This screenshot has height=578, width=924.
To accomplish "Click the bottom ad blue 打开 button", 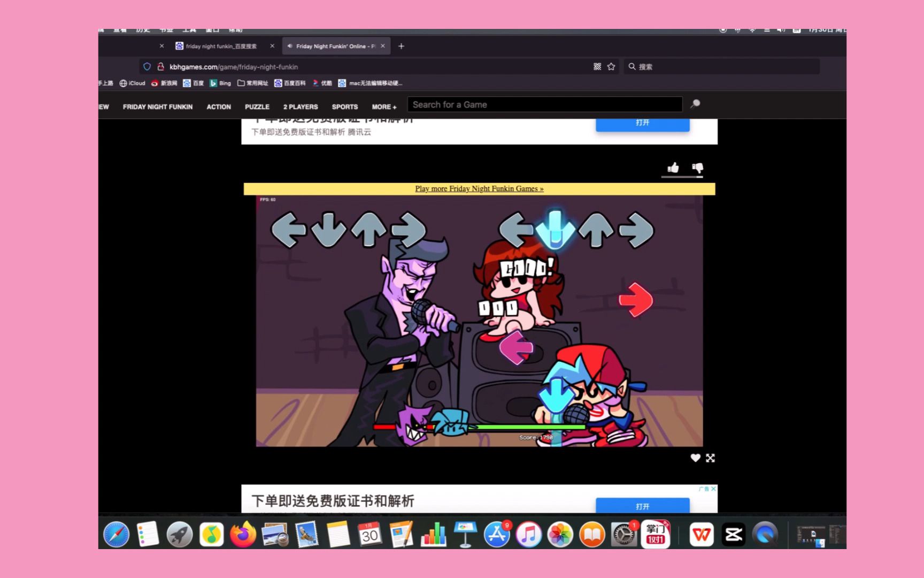I will coord(643,506).
